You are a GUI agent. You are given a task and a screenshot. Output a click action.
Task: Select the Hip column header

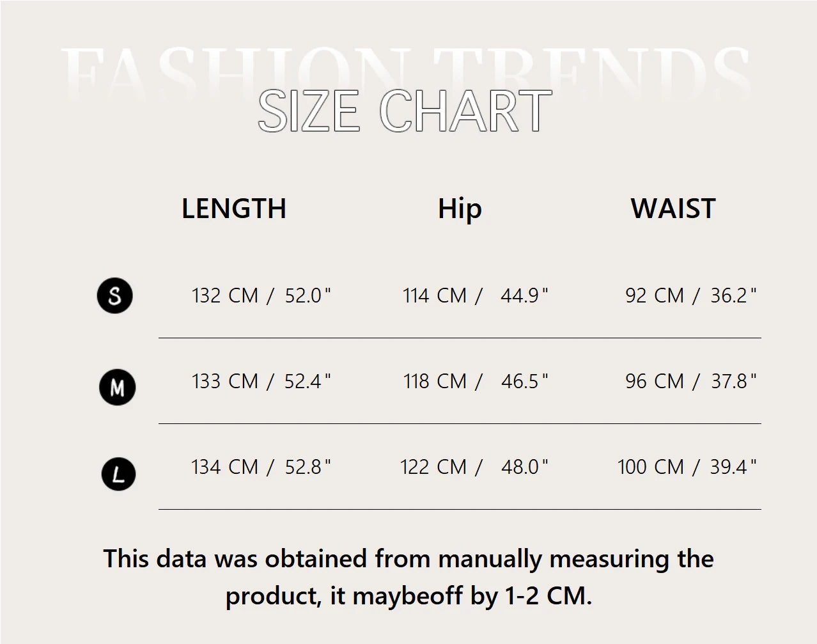[x=460, y=208]
